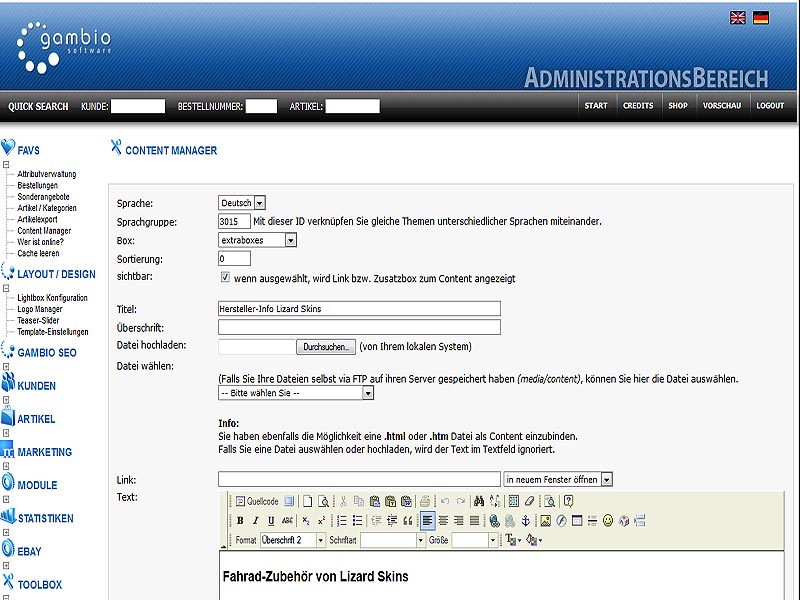Toggle strikethrough formatting
Image resolution: width=800 pixels, height=600 pixels.
(x=287, y=520)
